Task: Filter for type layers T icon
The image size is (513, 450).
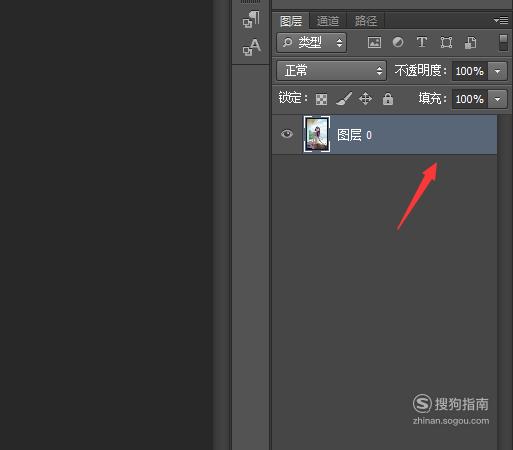Action: point(422,42)
